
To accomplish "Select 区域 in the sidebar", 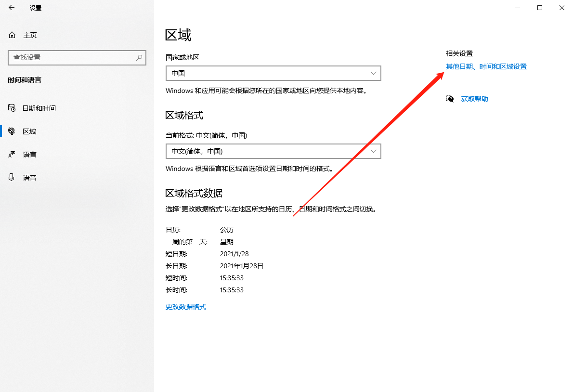I will [29, 131].
